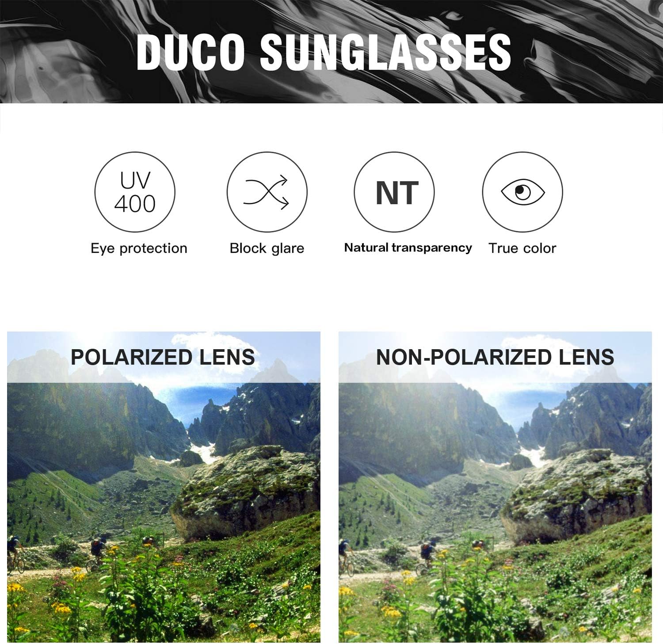Screen dimensions: 663x644
Task: Select the Block glare label
Action: 267,248
